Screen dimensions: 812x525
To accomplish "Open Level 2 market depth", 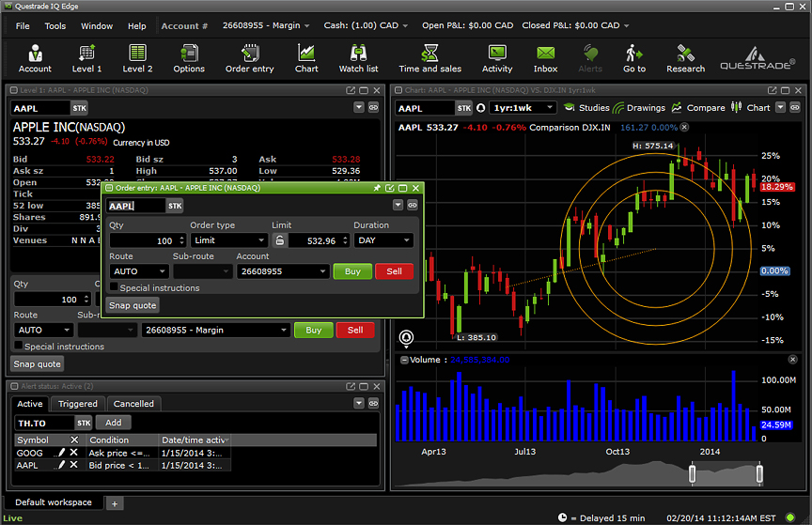I will tap(137, 58).
